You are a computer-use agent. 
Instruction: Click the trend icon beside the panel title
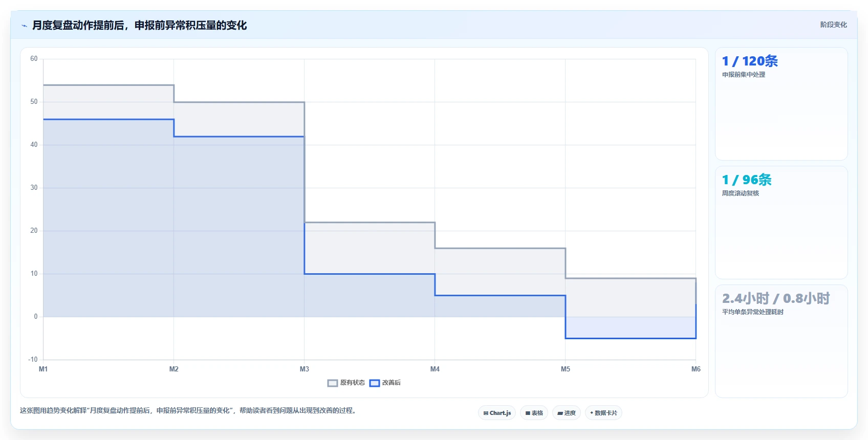pos(24,26)
